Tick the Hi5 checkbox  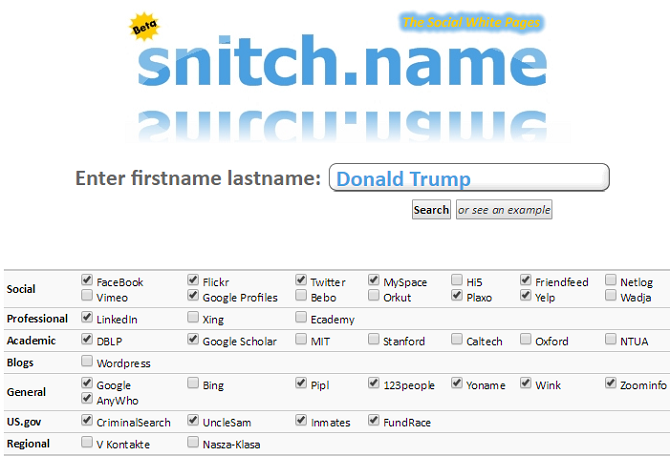(457, 280)
